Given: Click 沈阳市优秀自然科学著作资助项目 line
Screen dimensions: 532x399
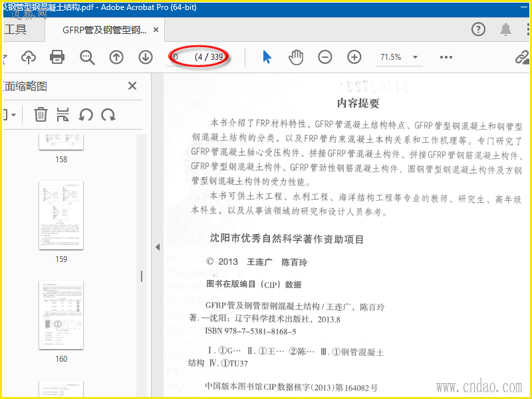Looking at the screenshot, I should (287, 239).
